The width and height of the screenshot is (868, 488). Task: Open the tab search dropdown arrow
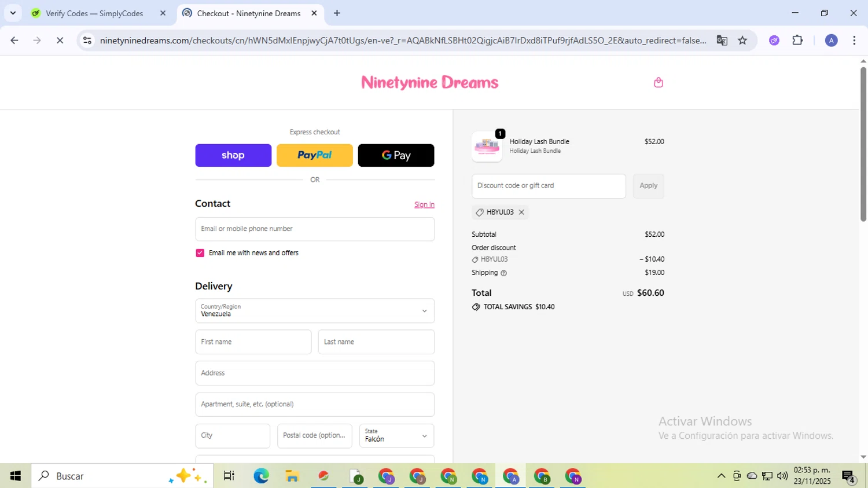(x=13, y=13)
